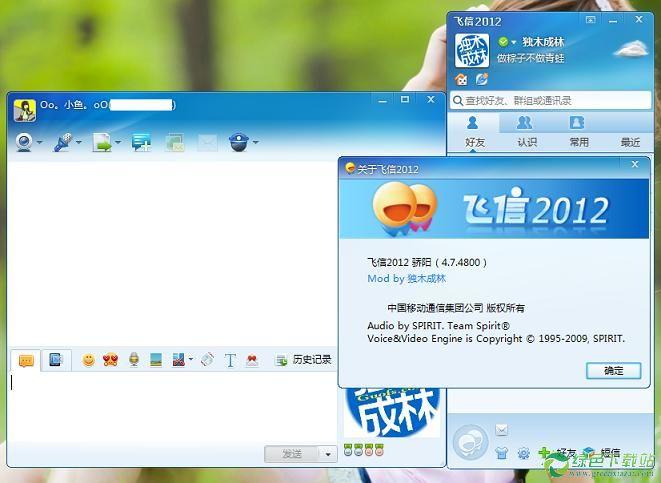Viewport: 661px width, 483px height.
Task: Click the first green badge below avatar
Action: (x=348, y=450)
